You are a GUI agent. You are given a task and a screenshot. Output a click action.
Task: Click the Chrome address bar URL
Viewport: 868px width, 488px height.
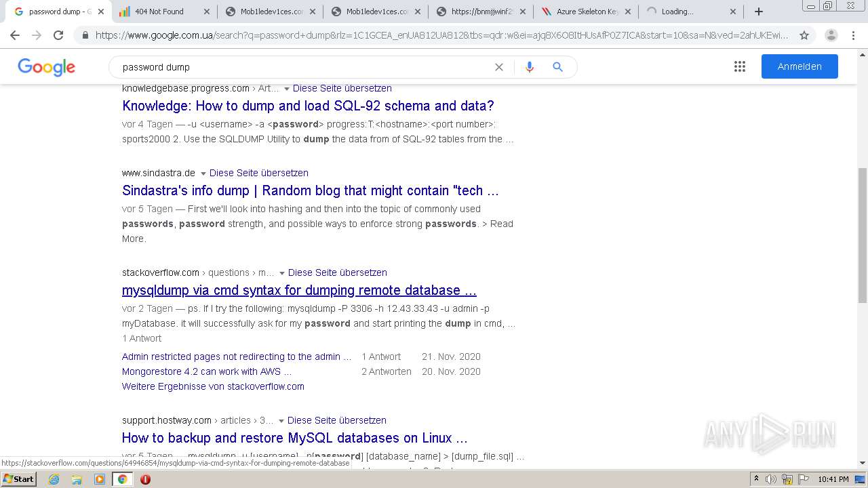[441, 35]
